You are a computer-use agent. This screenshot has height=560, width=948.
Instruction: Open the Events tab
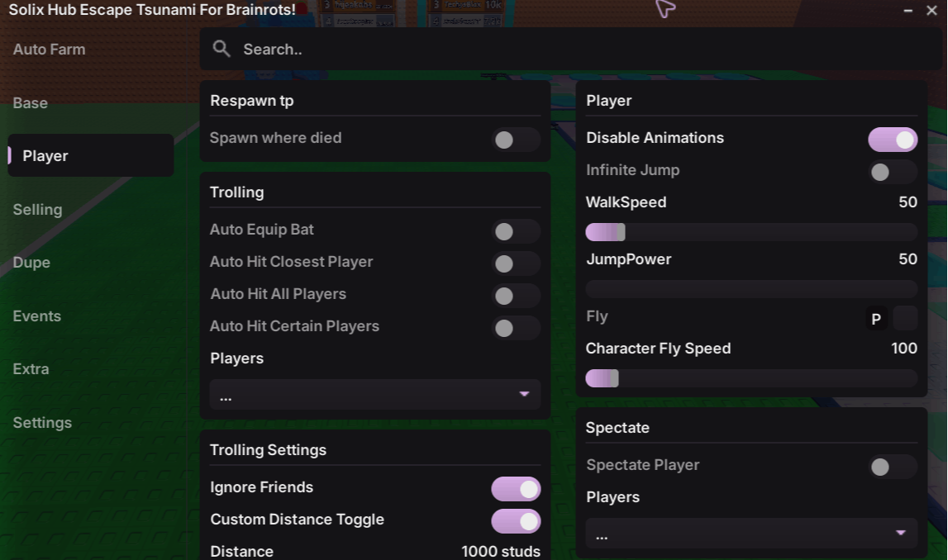[37, 316]
